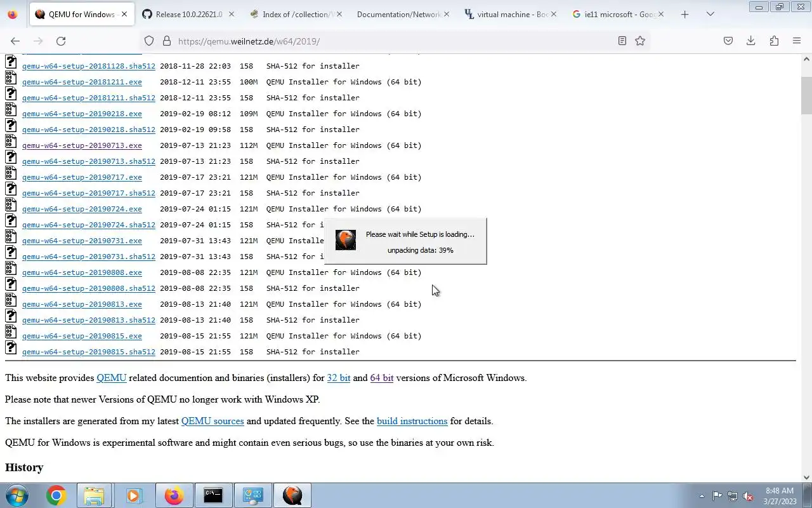812x508 pixels.
Task: Open Firefox application menu (hamburger)
Action: (797, 41)
